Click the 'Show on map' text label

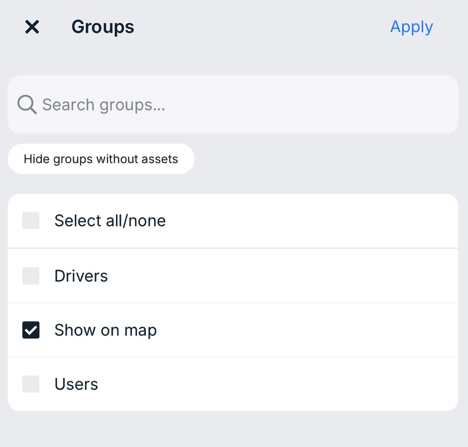pyautogui.click(x=105, y=330)
